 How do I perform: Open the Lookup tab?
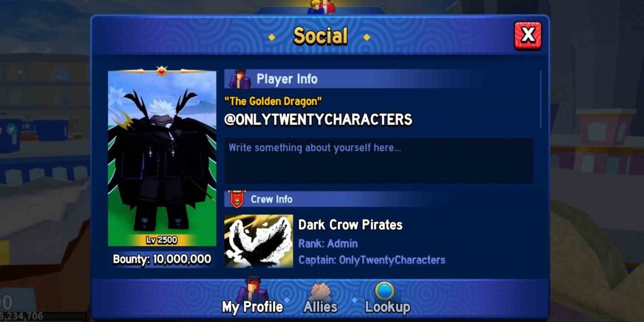pos(388,307)
